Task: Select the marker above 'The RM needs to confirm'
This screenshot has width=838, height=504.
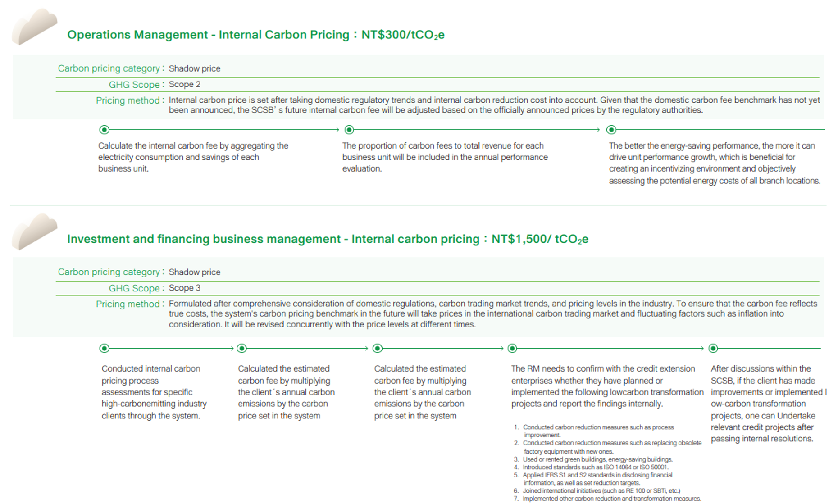Action: (x=512, y=348)
